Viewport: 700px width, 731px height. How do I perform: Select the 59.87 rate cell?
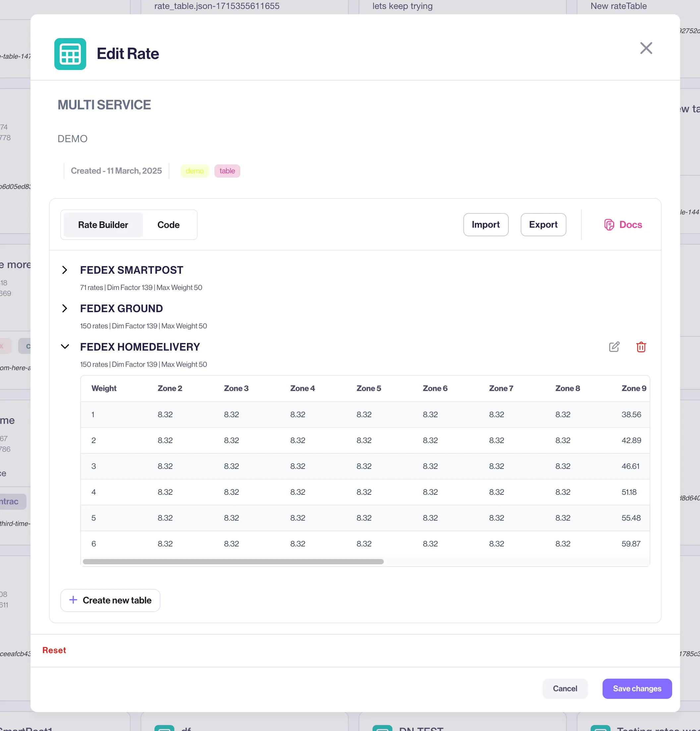pyautogui.click(x=631, y=544)
